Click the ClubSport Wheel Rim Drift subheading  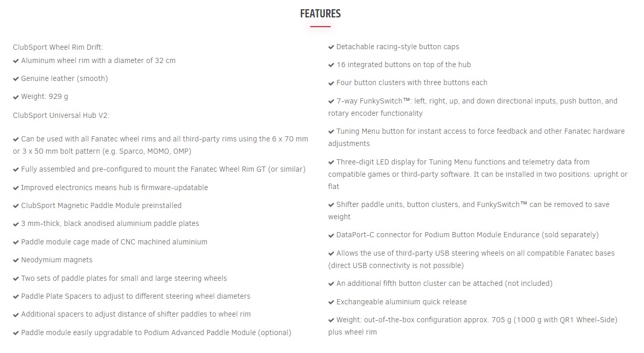(x=58, y=47)
